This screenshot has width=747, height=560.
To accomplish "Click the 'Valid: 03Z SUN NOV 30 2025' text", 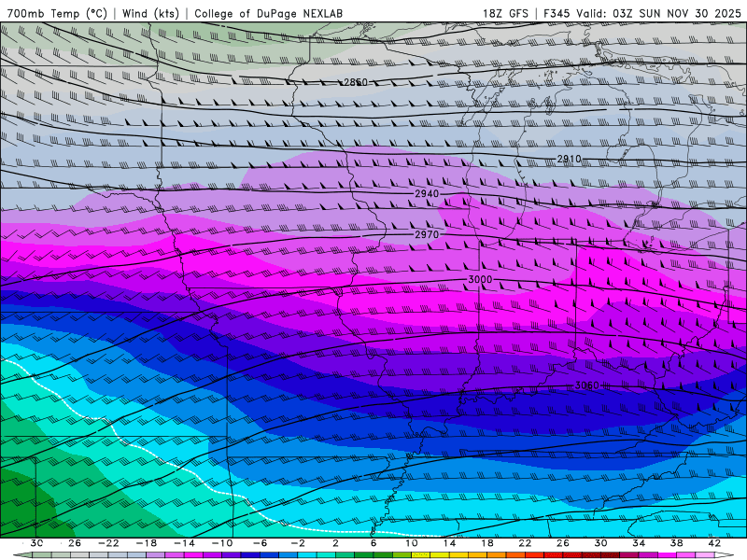I will [x=658, y=13].
